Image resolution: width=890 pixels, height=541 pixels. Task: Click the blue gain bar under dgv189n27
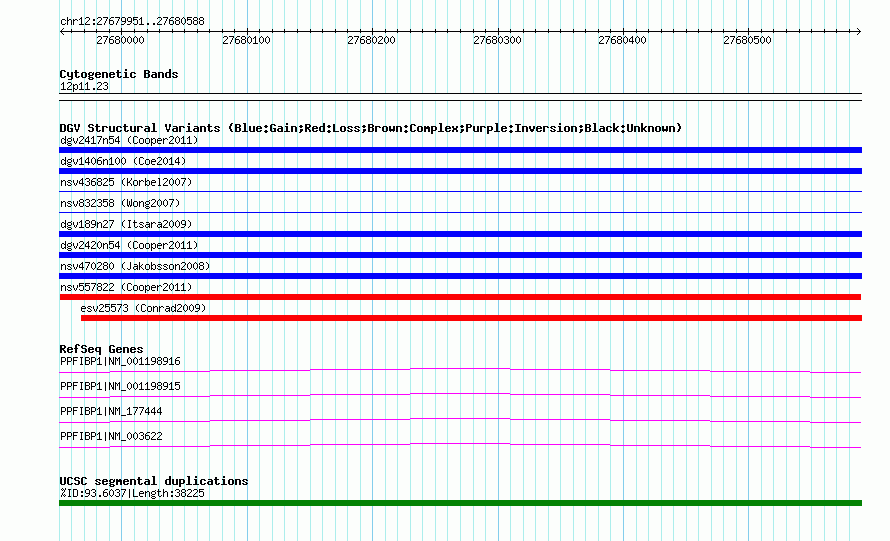point(460,234)
